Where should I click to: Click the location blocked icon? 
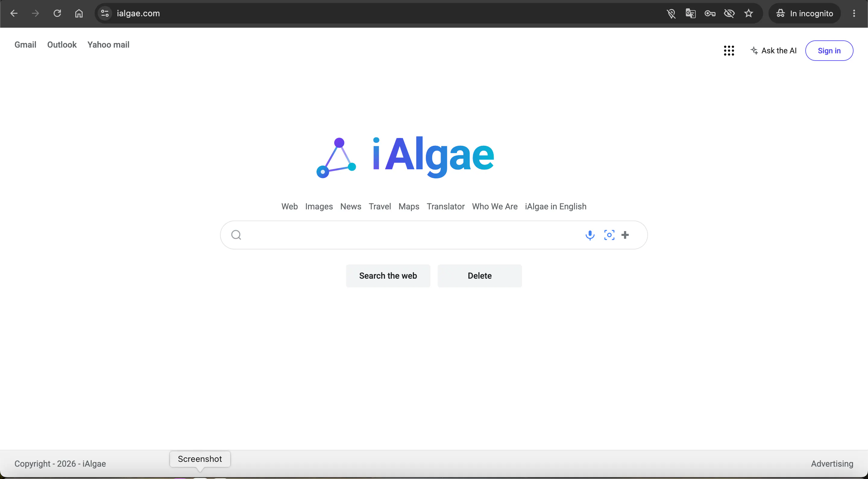pyautogui.click(x=671, y=14)
